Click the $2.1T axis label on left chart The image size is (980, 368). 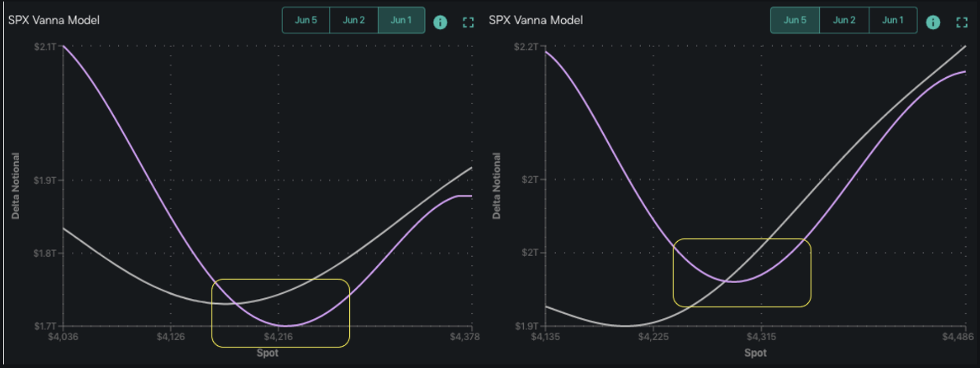point(45,47)
